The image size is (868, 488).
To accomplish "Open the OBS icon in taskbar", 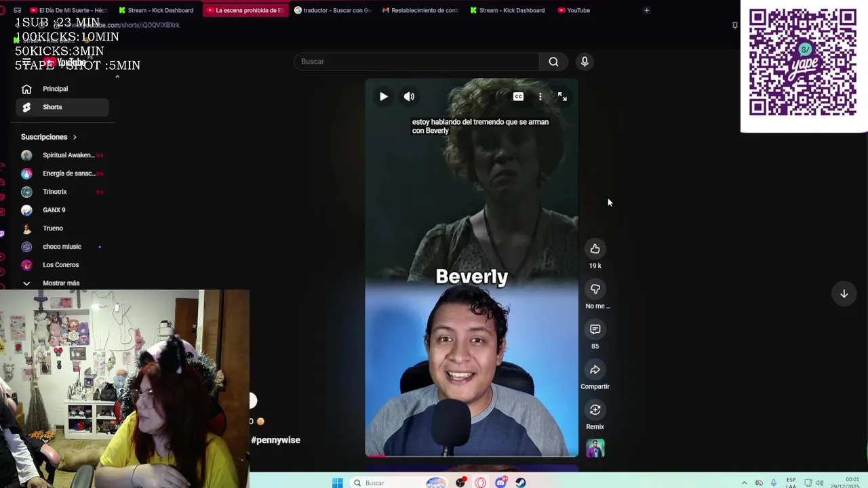I will coord(461,483).
